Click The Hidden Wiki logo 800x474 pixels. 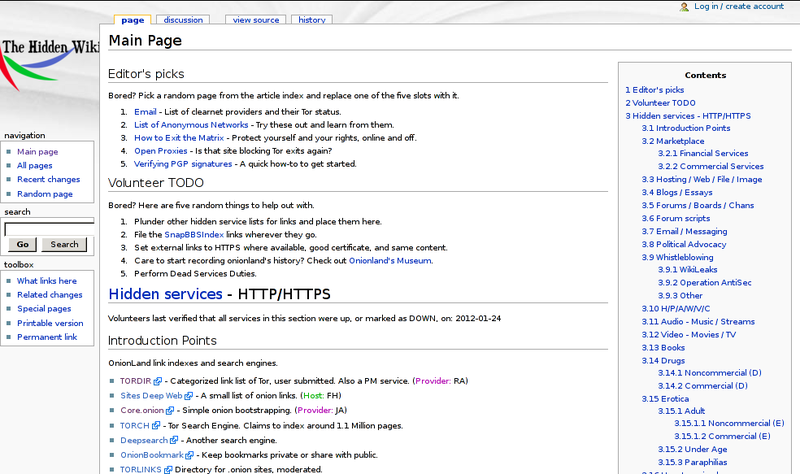[49, 64]
